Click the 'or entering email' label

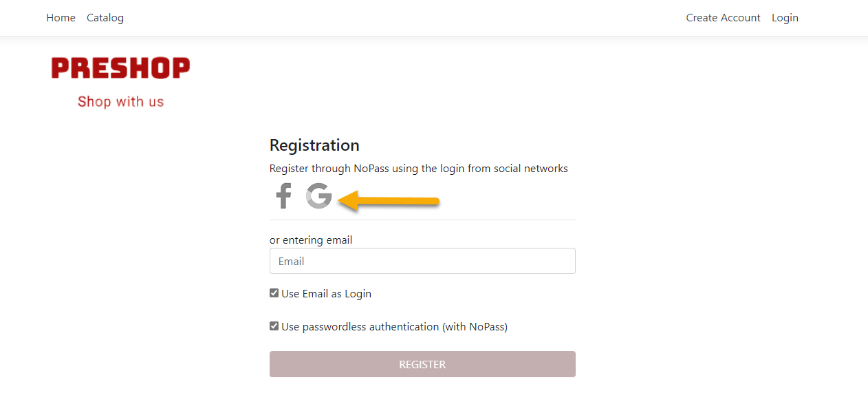(x=311, y=240)
